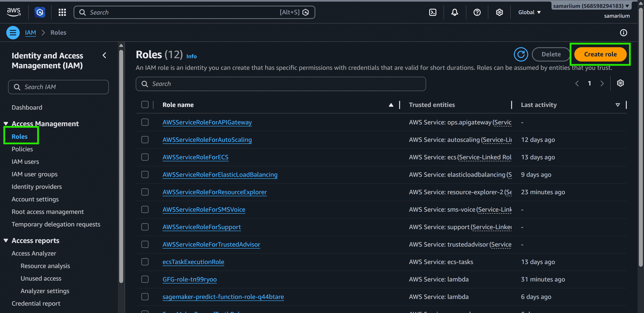This screenshot has width=644, height=313.
Task: Open Dashboard in IAM sidebar
Action: 27,108
